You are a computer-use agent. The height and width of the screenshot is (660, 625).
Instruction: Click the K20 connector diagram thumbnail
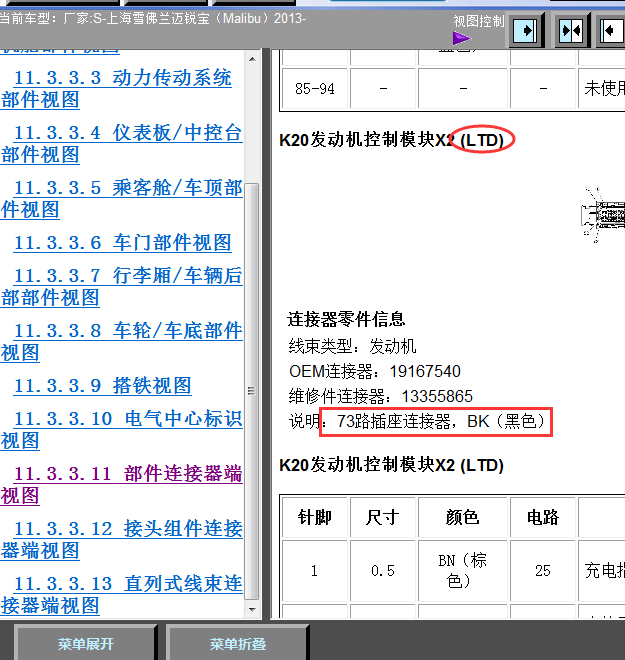click(x=604, y=215)
